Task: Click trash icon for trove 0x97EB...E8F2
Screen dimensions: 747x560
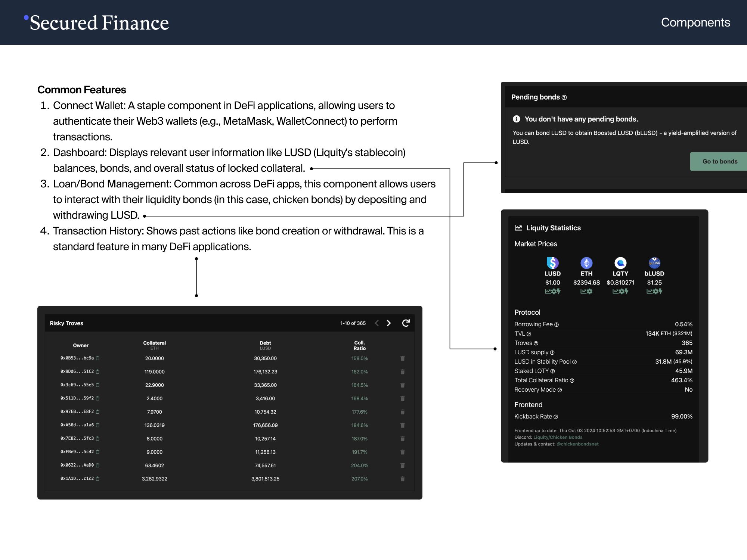Action: pyautogui.click(x=403, y=412)
